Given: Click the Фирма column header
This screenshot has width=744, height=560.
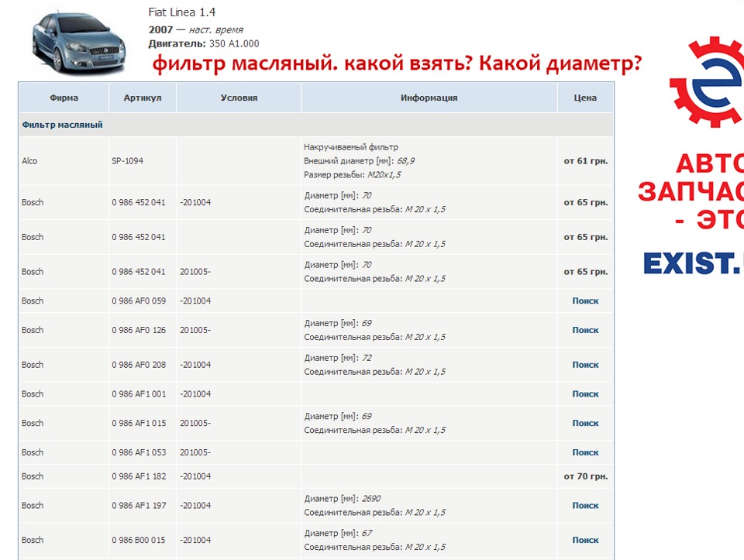Looking at the screenshot, I should pos(64,98).
